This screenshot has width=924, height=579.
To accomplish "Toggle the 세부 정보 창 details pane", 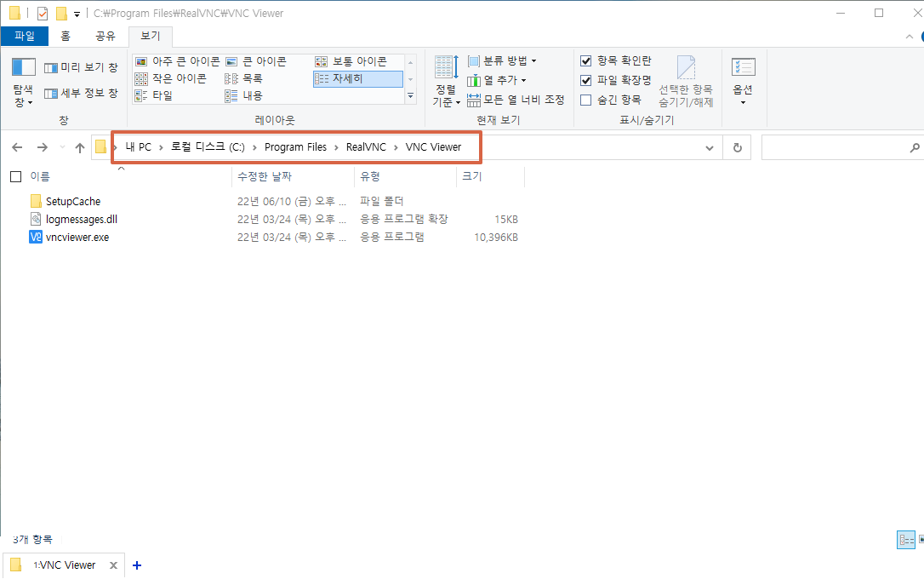I will tap(82, 93).
